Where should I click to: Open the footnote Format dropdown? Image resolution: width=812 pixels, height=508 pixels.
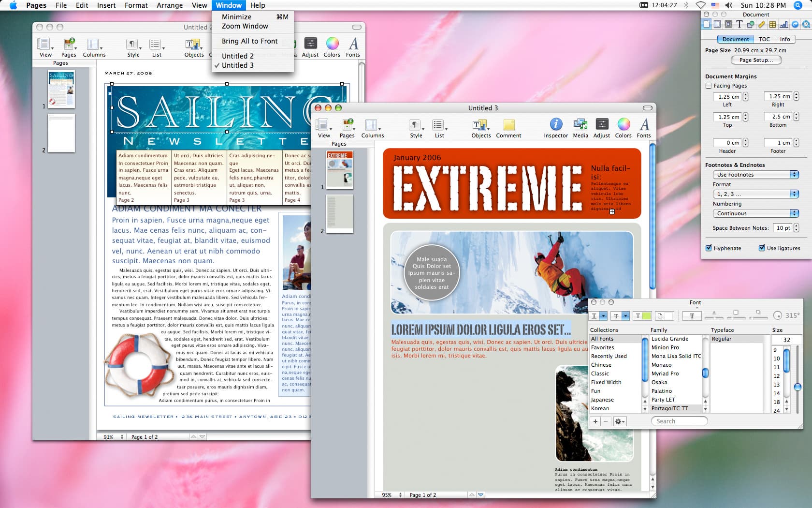755,194
